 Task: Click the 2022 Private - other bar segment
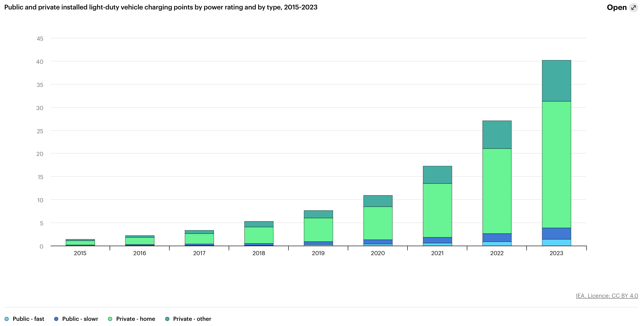tap(497, 134)
